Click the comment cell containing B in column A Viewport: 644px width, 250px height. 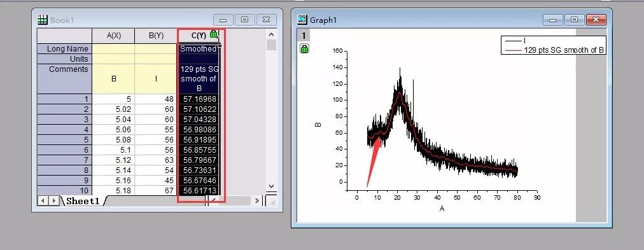pyautogui.click(x=113, y=79)
